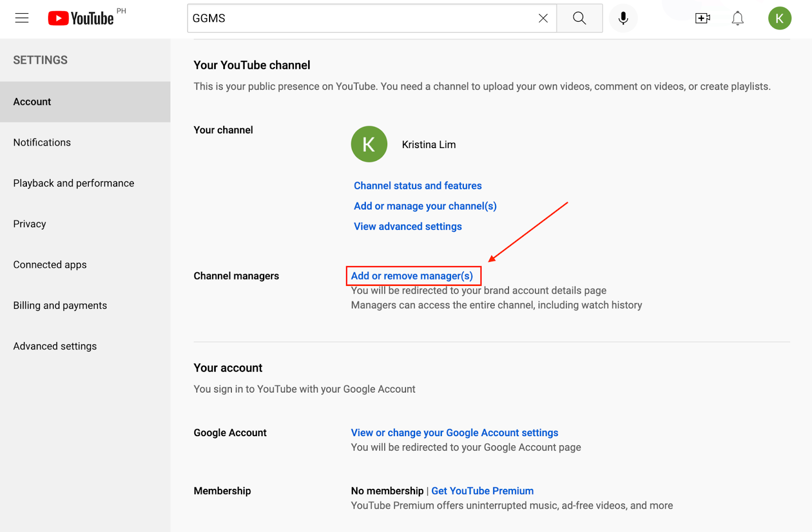Click the SETTINGS sidebar heading

pyautogui.click(x=41, y=60)
